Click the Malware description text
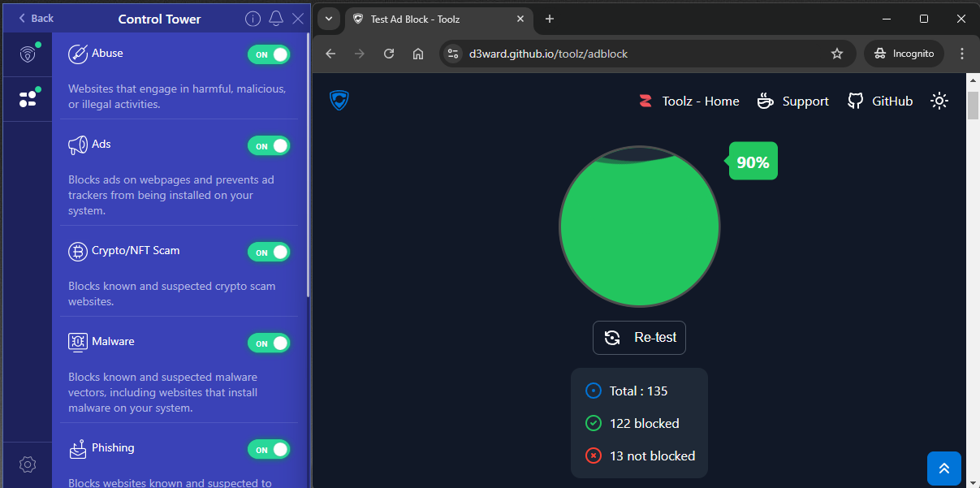Viewport: 980px width, 488px height. pyautogui.click(x=163, y=393)
